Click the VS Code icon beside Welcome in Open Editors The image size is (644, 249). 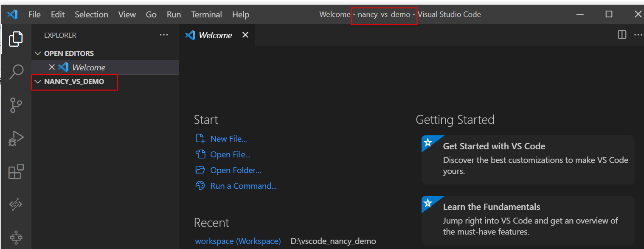[63, 67]
